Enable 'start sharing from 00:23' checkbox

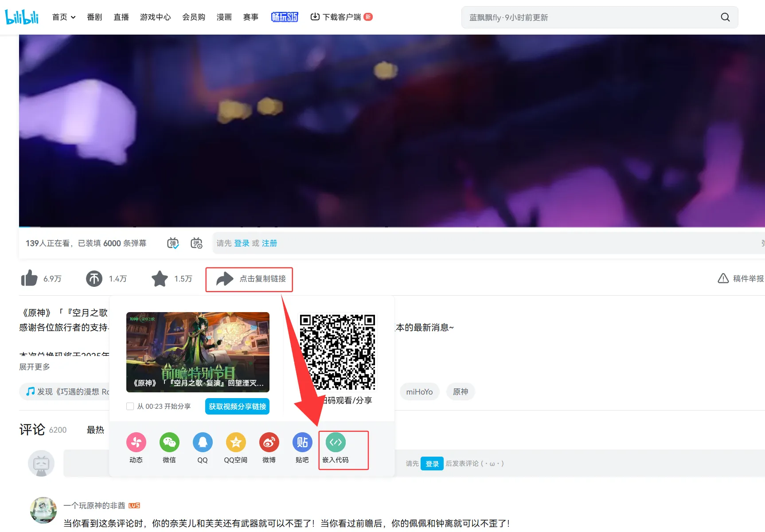coord(130,407)
